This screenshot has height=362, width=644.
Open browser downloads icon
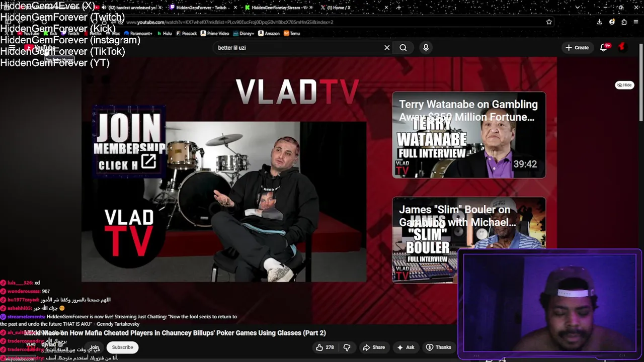coord(599,22)
